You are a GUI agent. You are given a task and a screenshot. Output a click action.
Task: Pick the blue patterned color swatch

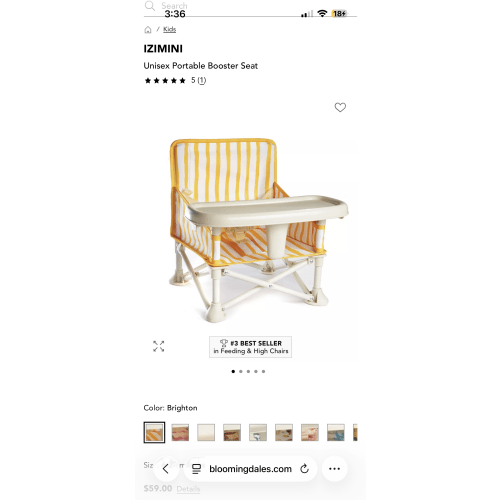click(x=336, y=432)
